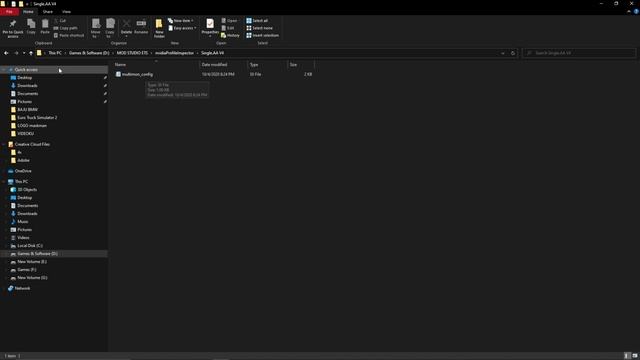Collapse Creative Cloud Files tree node
The image size is (640, 360).
[4, 144]
